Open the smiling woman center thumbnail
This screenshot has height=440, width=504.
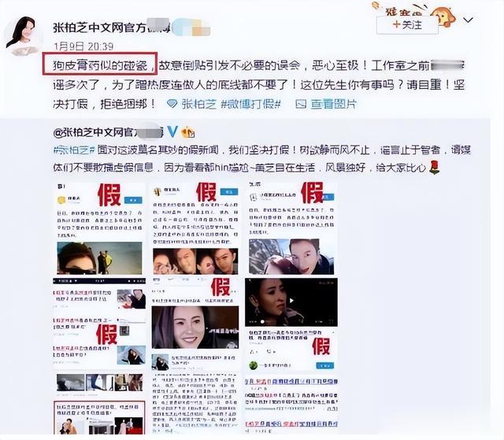click(x=195, y=327)
